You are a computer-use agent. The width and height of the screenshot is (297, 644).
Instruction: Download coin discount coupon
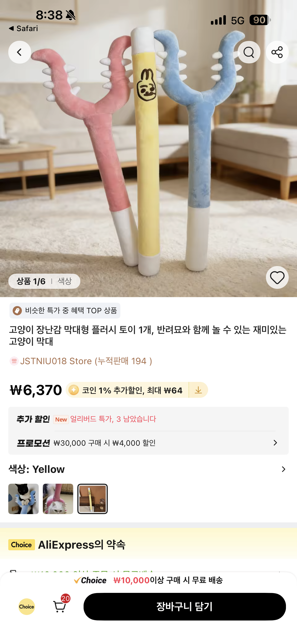tap(198, 390)
